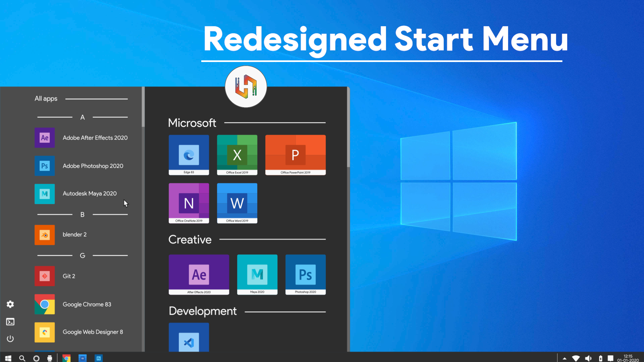Click the Cortana circle on the taskbar
The width and height of the screenshot is (644, 362).
pyautogui.click(x=36, y=358)
